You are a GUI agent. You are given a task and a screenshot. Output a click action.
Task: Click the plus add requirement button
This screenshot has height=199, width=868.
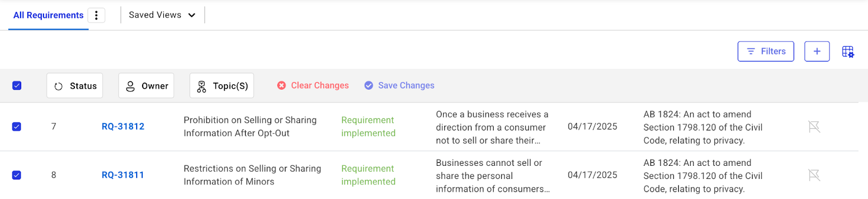tap(817, 51)
